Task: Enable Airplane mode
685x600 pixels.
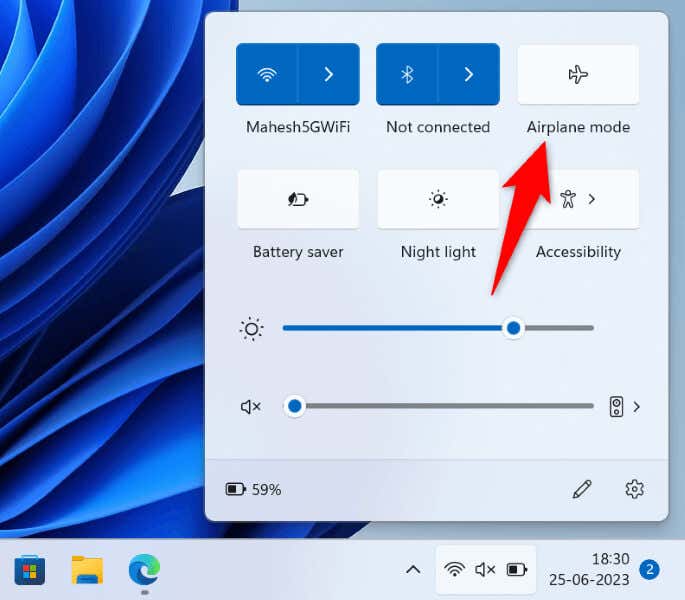Action: (578, 74)
